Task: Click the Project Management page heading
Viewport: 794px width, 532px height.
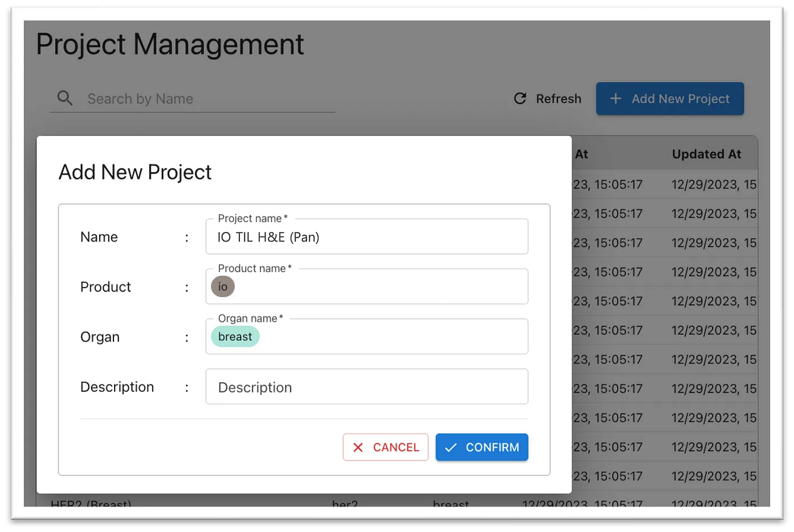Action: [x=170, y=44]
